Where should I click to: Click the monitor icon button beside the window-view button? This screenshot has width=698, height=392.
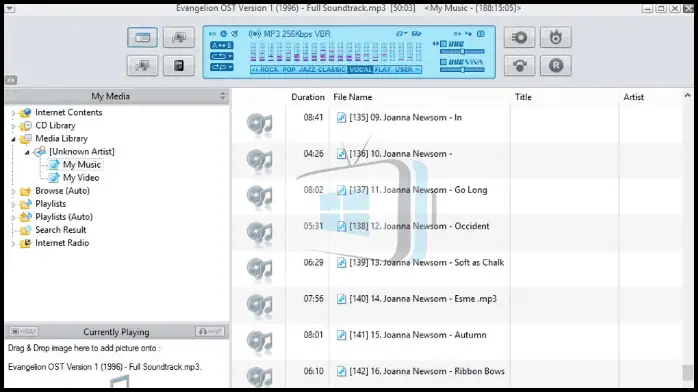179,38
